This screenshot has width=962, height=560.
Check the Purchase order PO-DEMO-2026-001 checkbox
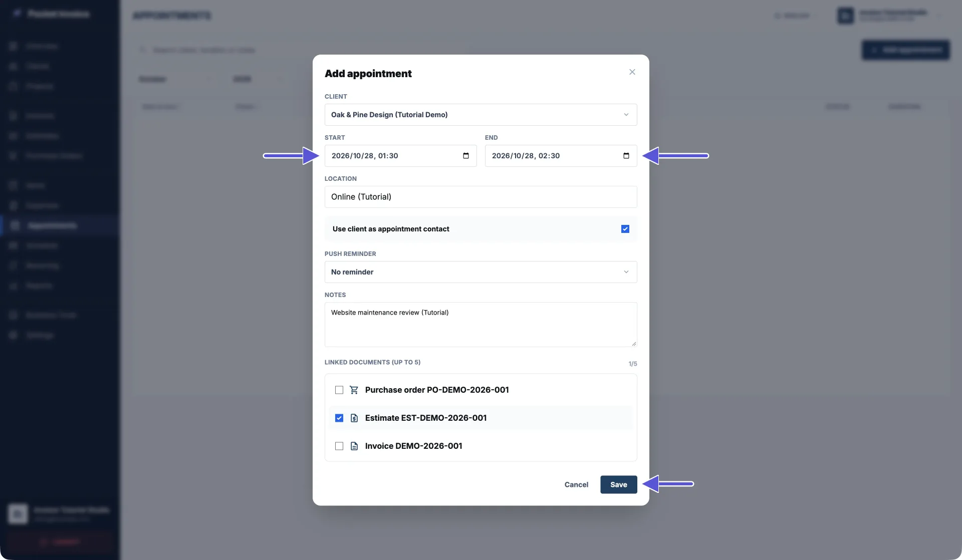click(x=339, y=390)
